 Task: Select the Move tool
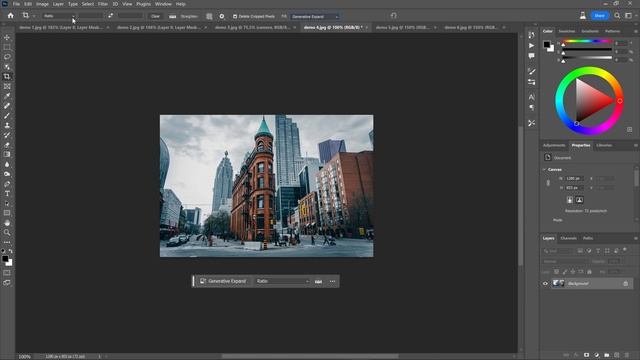click(x=7, y=38)
